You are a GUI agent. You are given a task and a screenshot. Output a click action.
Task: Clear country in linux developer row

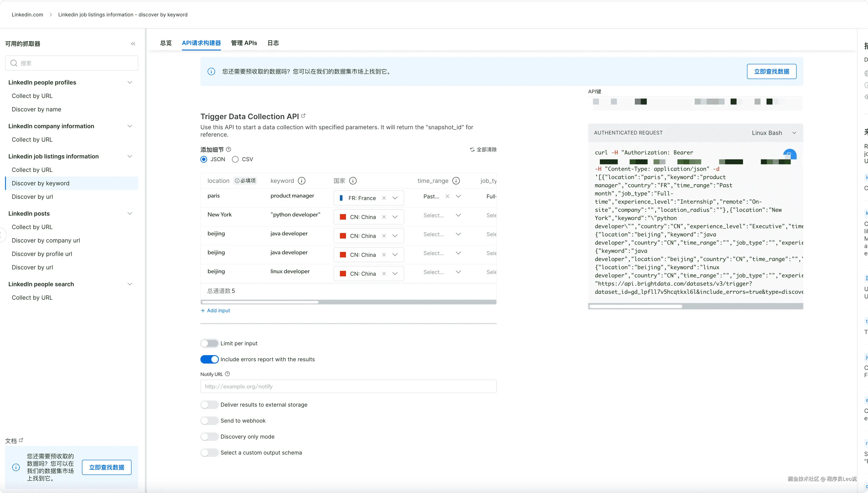point(384,274)
